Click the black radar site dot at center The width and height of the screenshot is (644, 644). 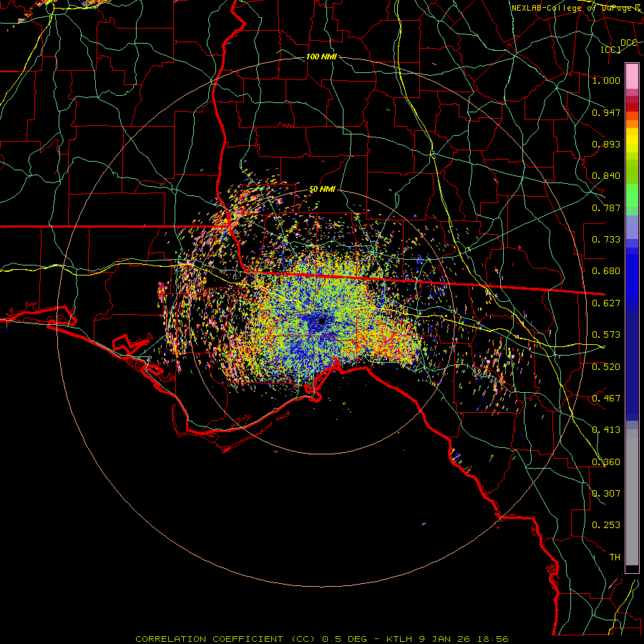[323, 321]
